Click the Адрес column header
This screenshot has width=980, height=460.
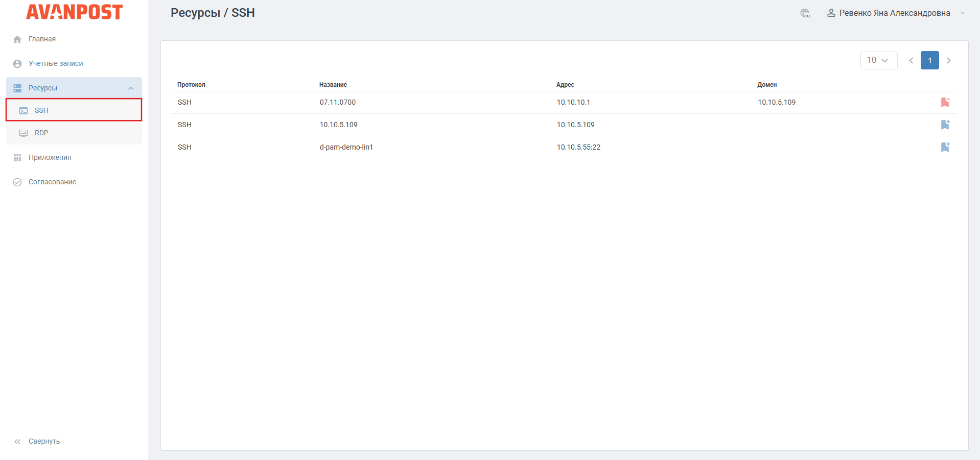click(x=565, y=85)
